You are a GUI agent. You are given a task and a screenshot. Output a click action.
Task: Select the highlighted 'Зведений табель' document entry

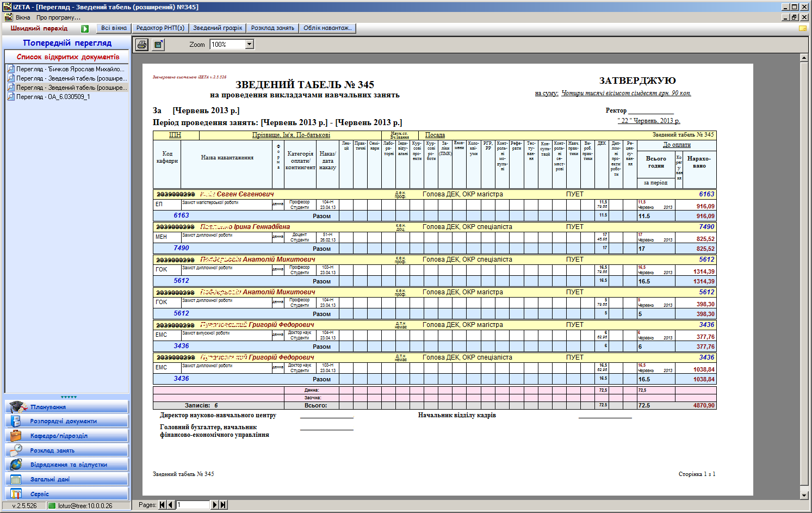pyautogui.click(x=67, y=88)
